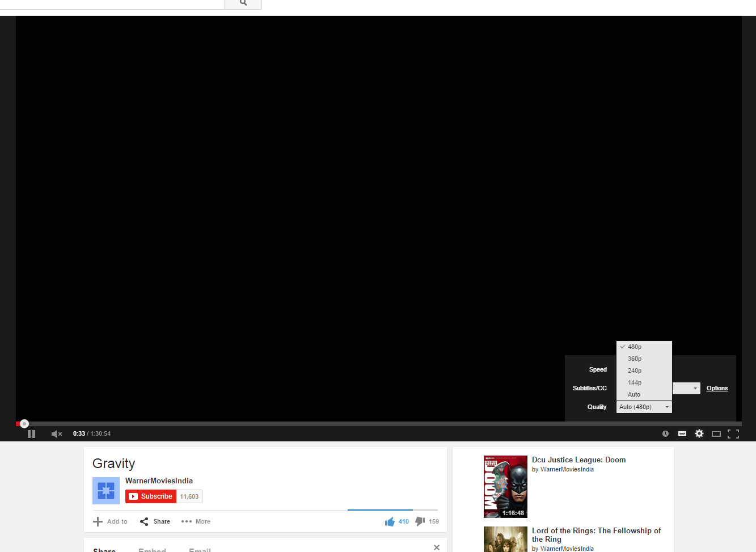Screen dimensions: 756x552
Task: Toggle subtitles with the captions icon
Action: tap(682, 434)
